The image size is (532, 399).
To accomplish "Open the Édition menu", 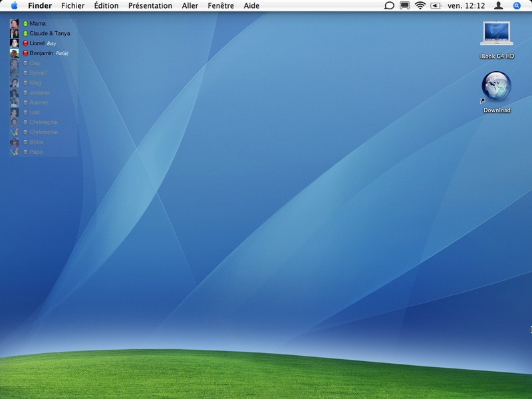I will (x=106, y=5).
